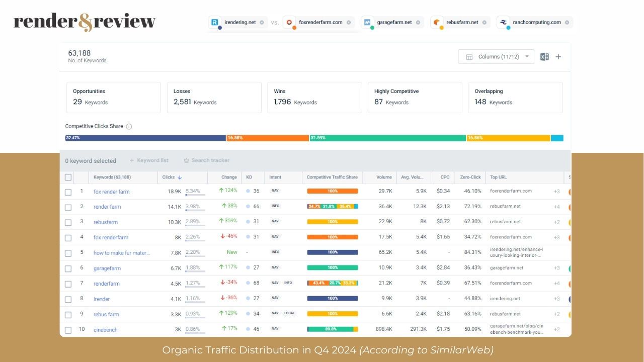Check the rebus farm row checkbox
This screenshot has height=362, width=644.
coord(68,315)
